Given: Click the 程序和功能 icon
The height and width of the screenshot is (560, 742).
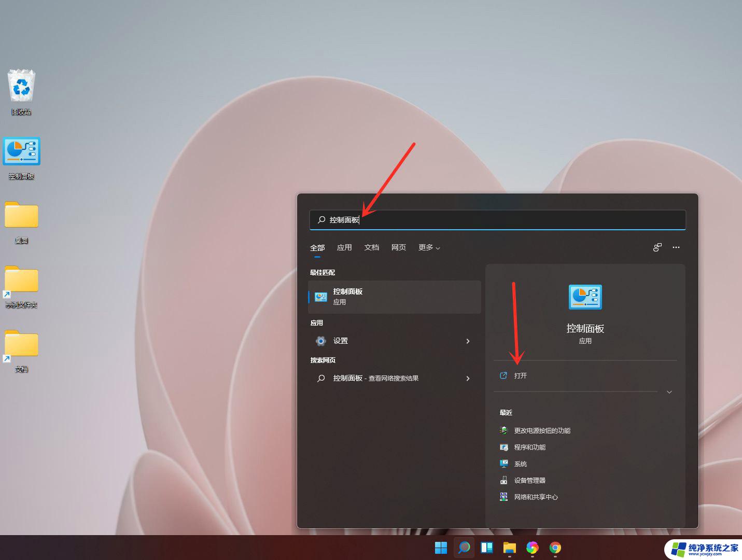Looking at the screenshot, I should coord(503,447).
